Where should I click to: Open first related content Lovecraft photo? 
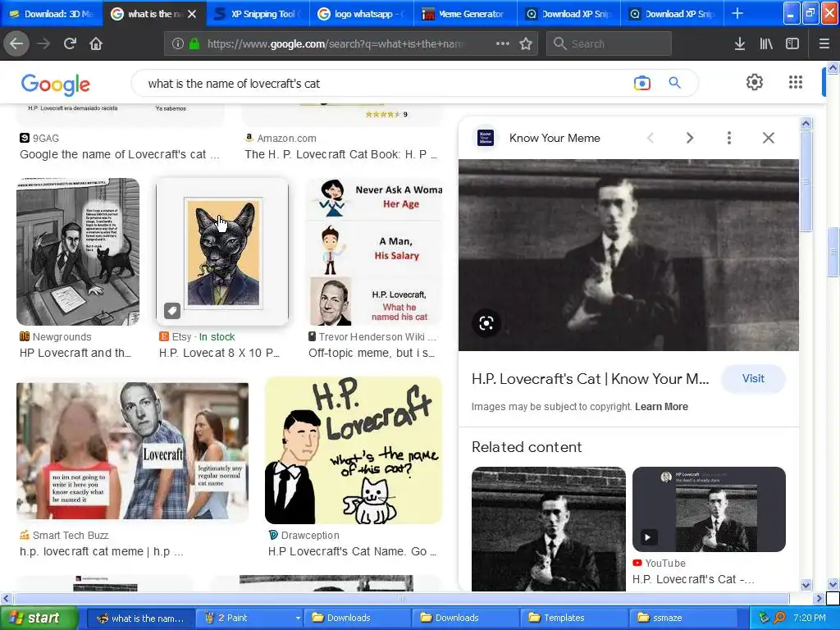tap(549, 529)
